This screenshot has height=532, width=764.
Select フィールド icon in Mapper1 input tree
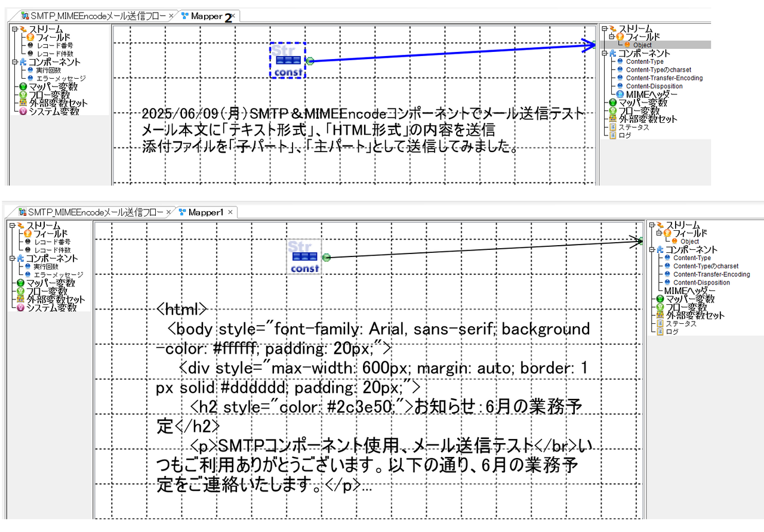click(x=28, y=233)
